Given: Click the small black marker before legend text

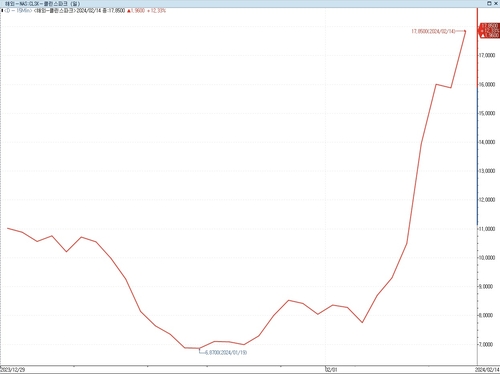Looking at the screenshot, I should [2, 11].
